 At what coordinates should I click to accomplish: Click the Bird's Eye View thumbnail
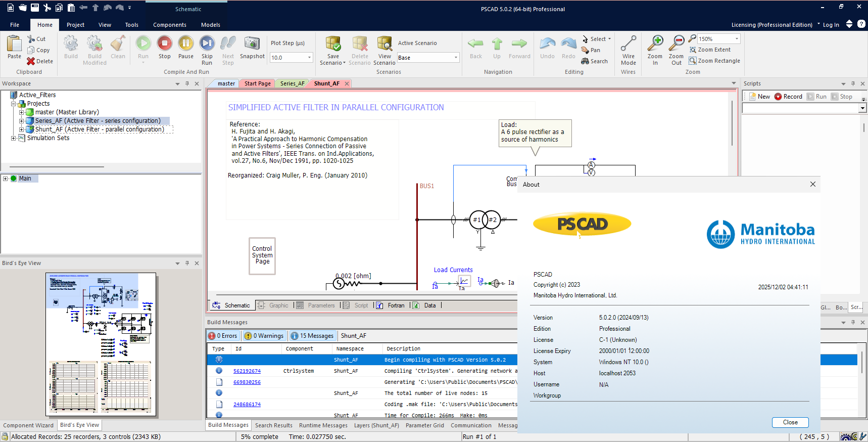[101, 344]
